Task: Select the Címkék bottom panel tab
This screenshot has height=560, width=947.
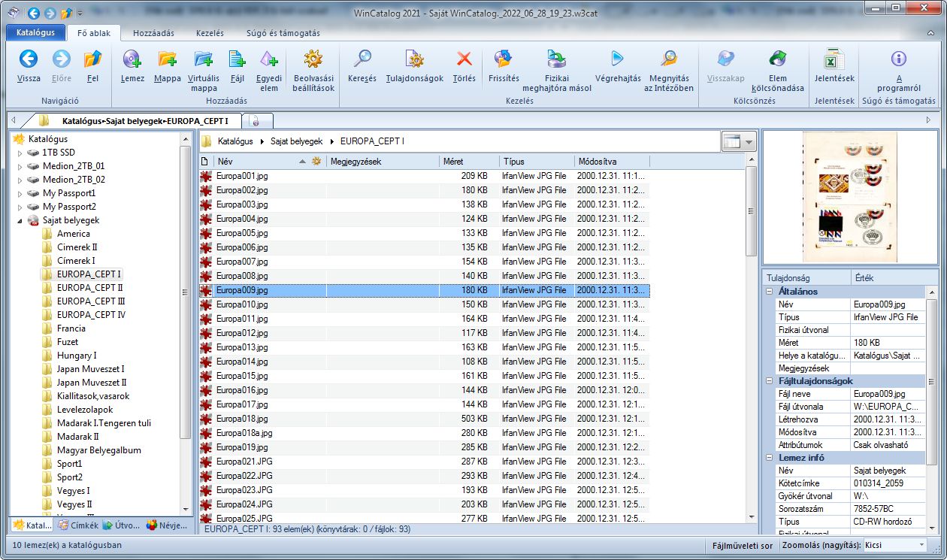Action: pos(79,525)
